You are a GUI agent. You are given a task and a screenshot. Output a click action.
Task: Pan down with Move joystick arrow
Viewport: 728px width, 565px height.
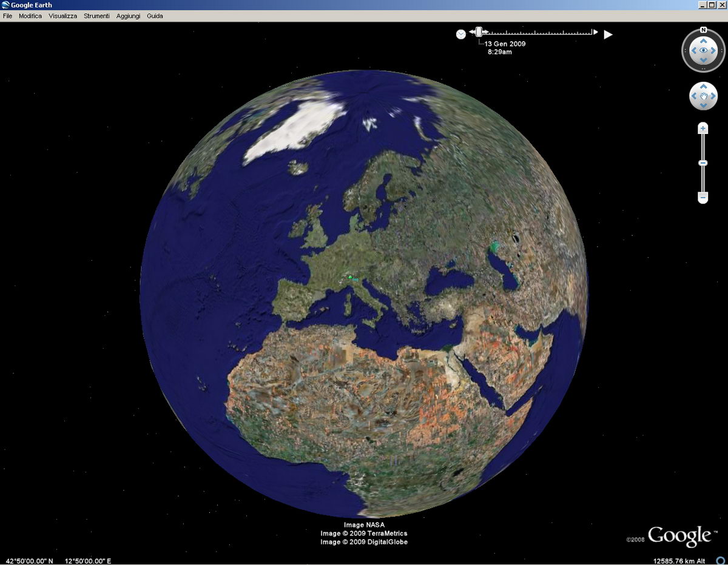tap(703, 105)
